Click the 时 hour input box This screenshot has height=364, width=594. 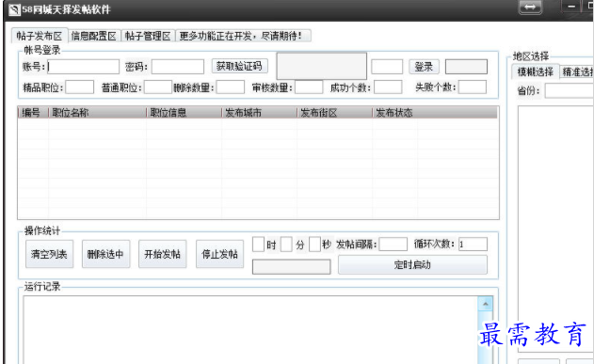coord(258,244)
